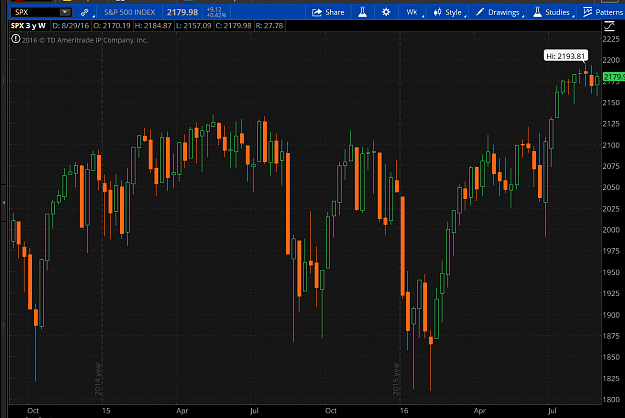This screenshot has width=625, height=418.
Task: Click the price axis scale icon at top right
Action: point(609,26)
